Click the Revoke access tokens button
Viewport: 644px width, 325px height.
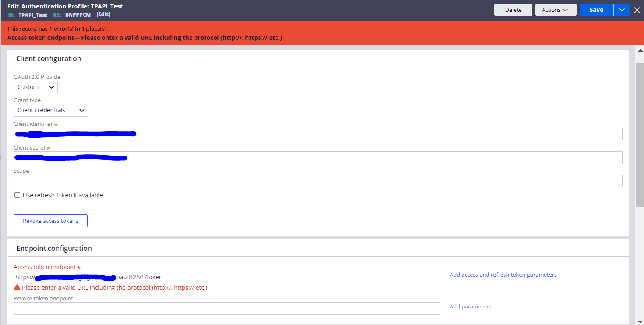point(50,221)
